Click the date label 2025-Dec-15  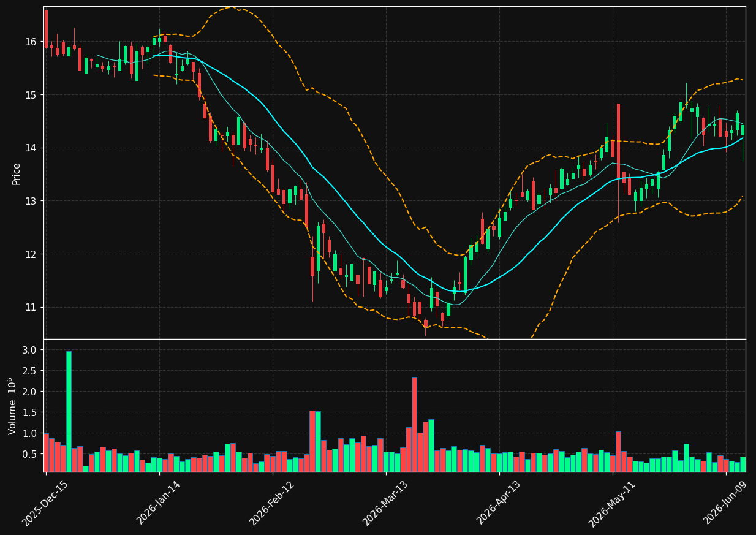pyautogui.click(x=45, y=503)
